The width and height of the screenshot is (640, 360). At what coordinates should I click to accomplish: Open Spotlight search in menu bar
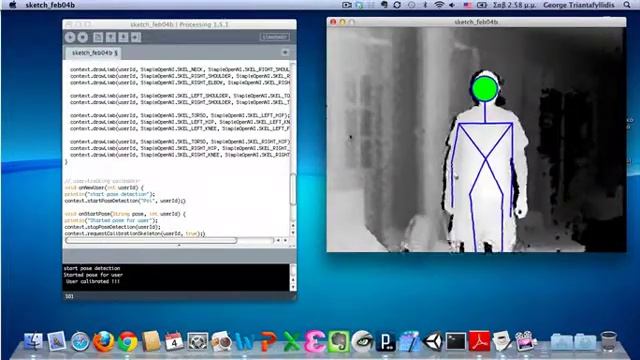(x=627, y=5)
